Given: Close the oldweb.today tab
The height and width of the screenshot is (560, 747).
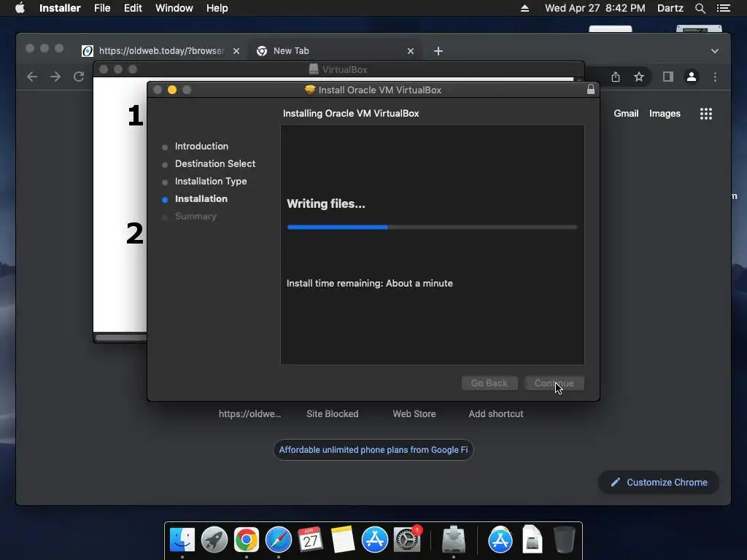Looking at the screenshot, I should tap(236, 51).
